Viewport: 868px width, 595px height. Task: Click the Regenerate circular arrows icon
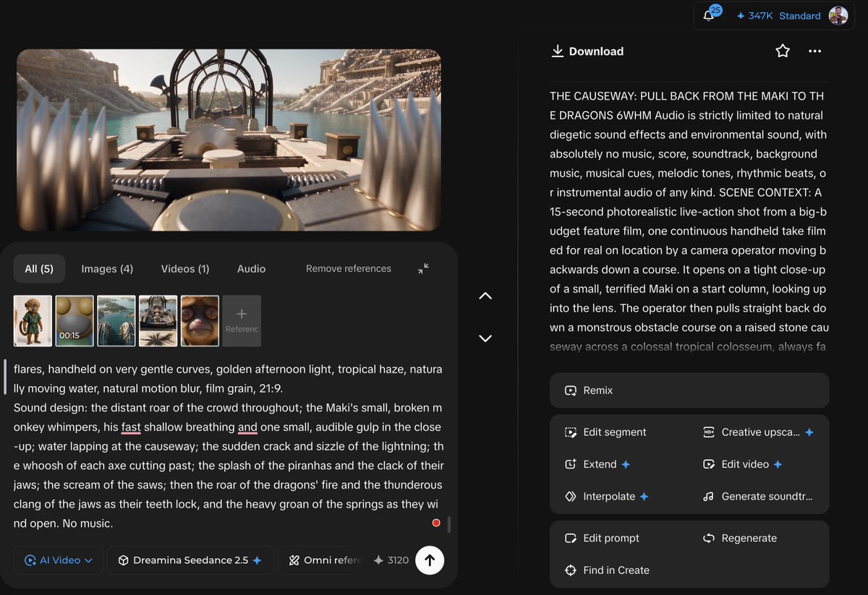(709, 538)
